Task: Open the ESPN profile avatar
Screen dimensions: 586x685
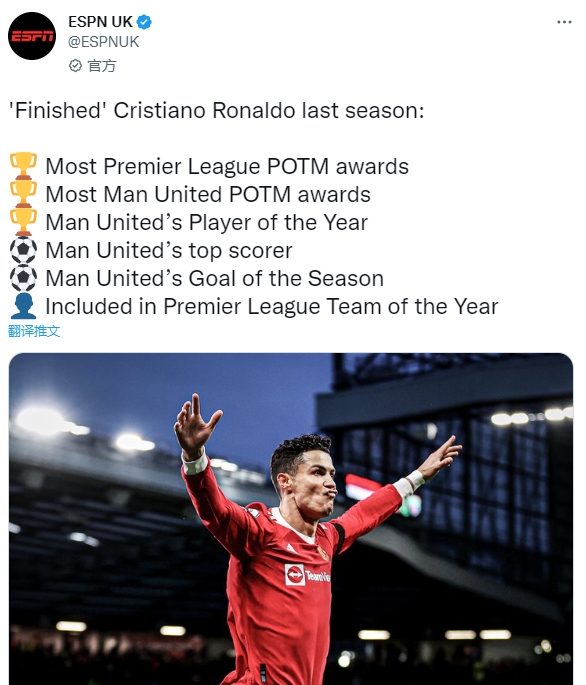Action: point(32,36)
